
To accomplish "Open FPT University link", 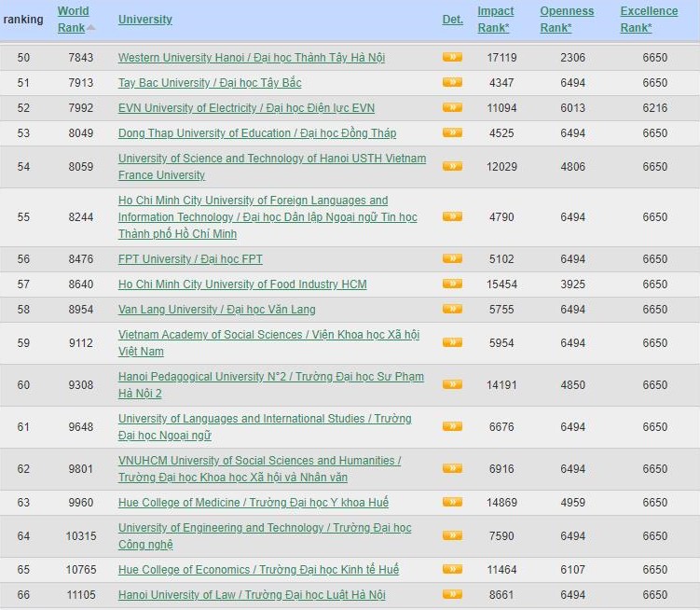I will (x=190, y=259).
